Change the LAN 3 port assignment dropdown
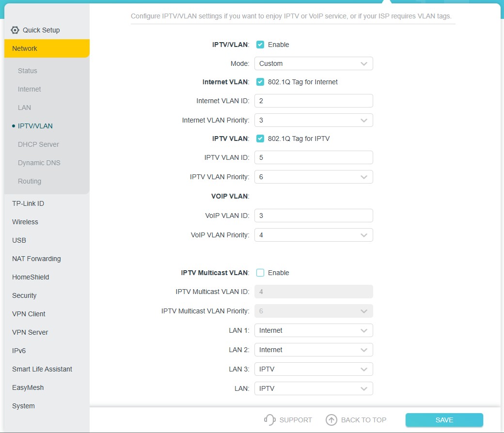 314,369
